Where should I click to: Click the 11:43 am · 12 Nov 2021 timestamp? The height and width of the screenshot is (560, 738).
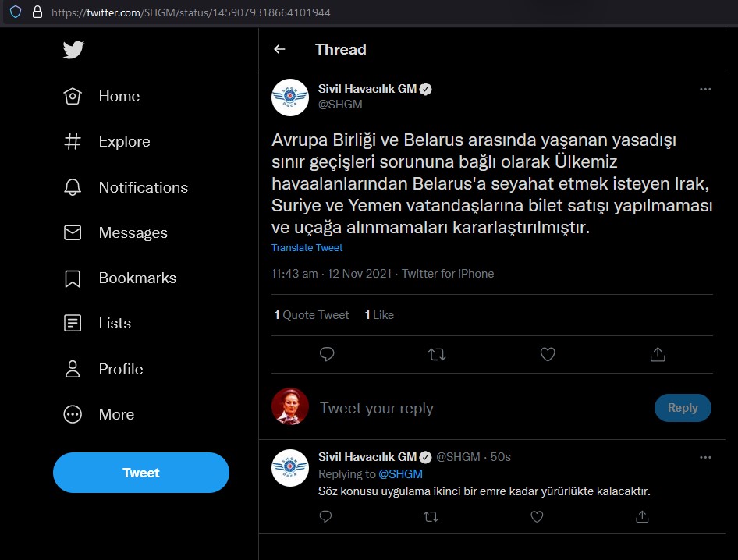(332, 274)
